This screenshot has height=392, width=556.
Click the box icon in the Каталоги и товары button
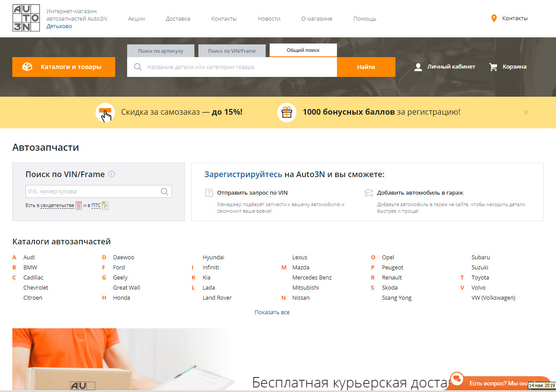(28, 67)
